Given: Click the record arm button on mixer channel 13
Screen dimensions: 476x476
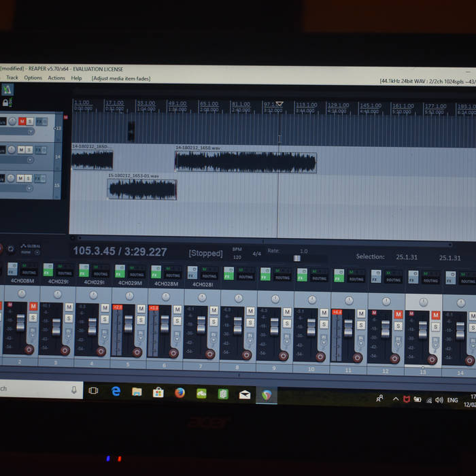Looking at the screenshot, I should pos(432,360).
